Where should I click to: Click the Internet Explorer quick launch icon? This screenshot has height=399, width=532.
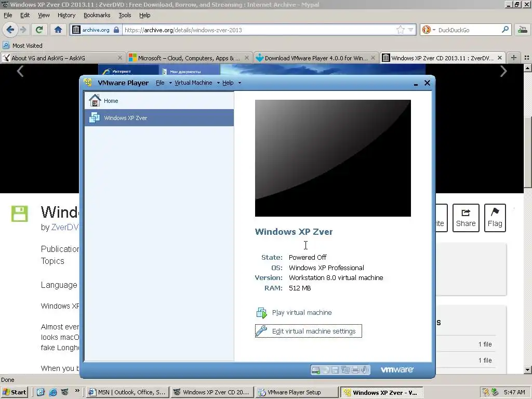click(53, 392)
